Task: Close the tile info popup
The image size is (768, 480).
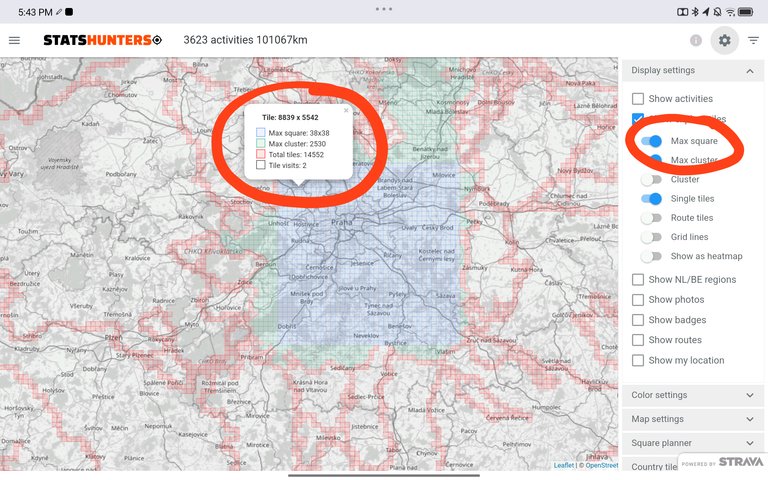Action: 346,110
